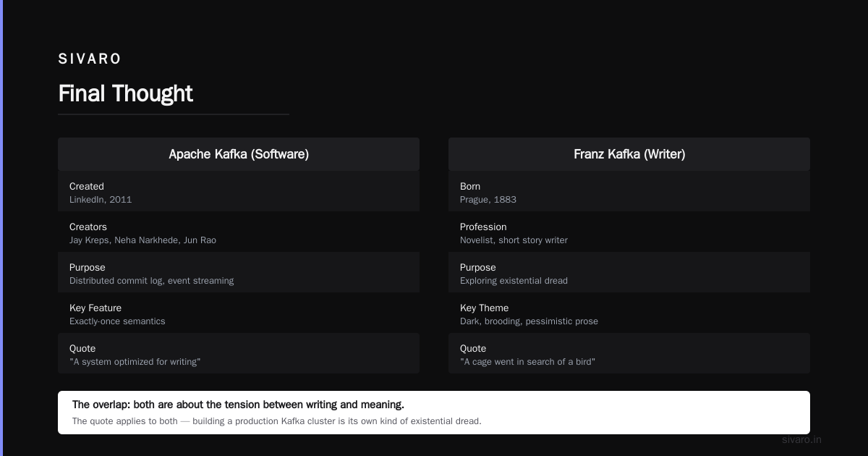Click the Franz Kafka (Writer) column header
The image size is (868, 456).
(629, 154)
